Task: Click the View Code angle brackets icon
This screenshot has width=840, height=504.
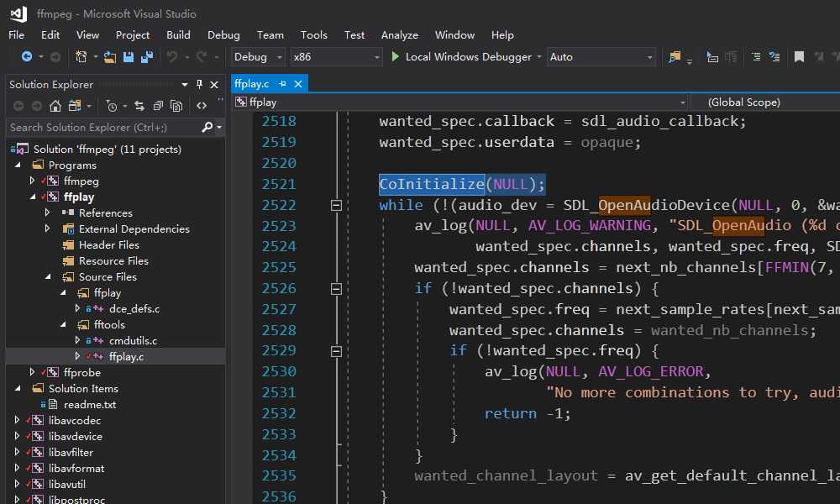Action: pyautogui.click(x=202, y=106)
